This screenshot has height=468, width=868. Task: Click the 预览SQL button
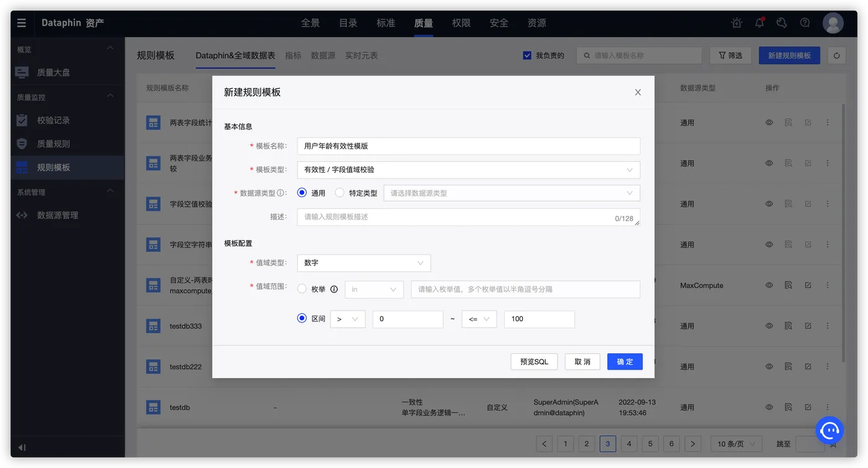pos(534,362)
